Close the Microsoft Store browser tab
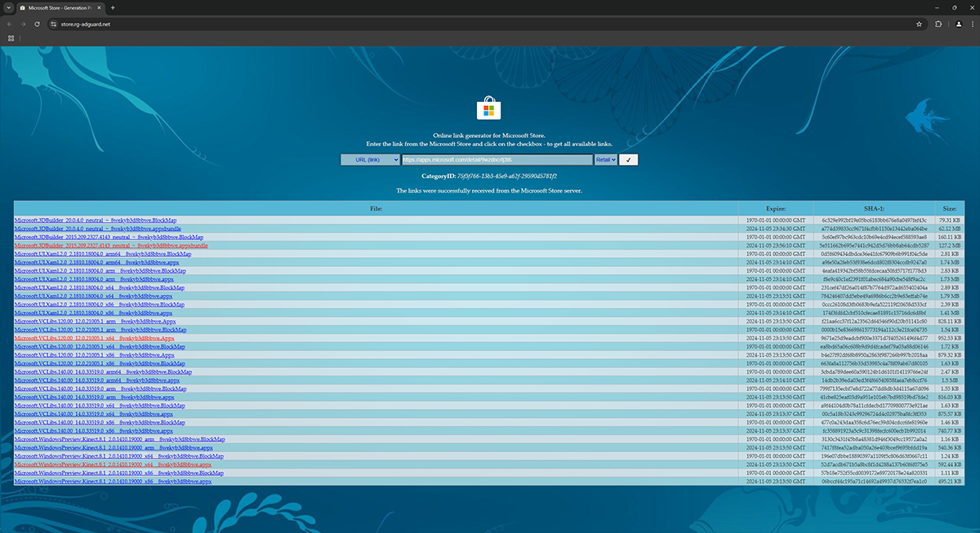The height and width of the screenshot is (533, 980). pos(100,7)
